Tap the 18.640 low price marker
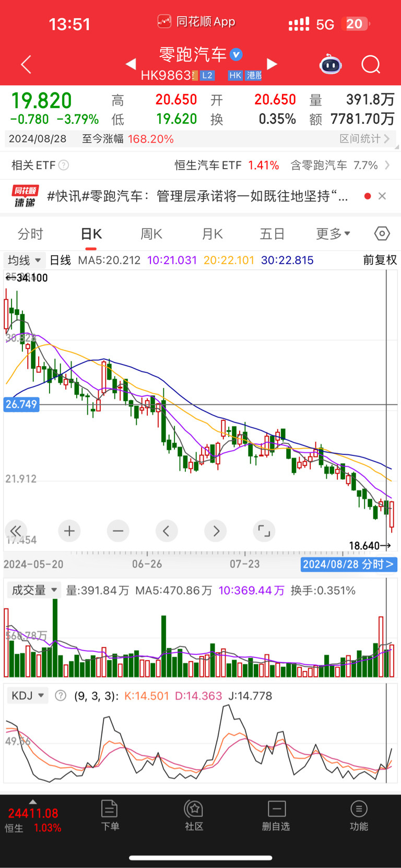The width and height of the screenshot is (401, 868). point(370,546)
